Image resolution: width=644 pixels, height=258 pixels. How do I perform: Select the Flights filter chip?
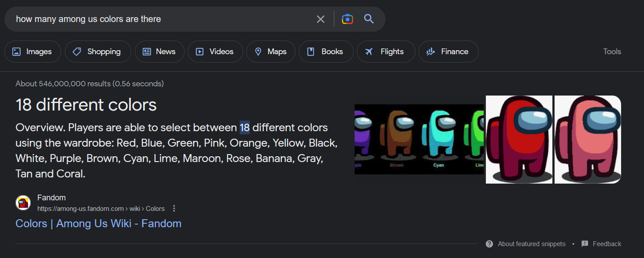(386, 52)
